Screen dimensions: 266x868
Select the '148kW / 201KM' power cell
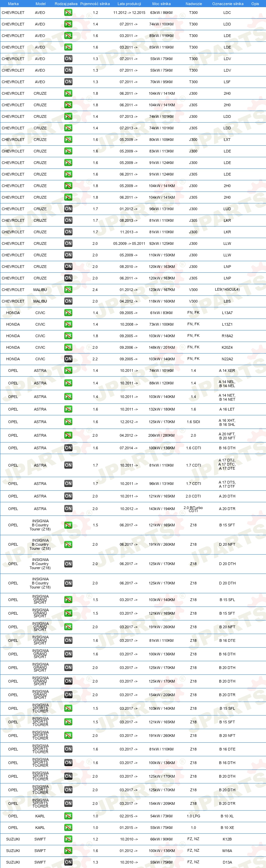162,347
